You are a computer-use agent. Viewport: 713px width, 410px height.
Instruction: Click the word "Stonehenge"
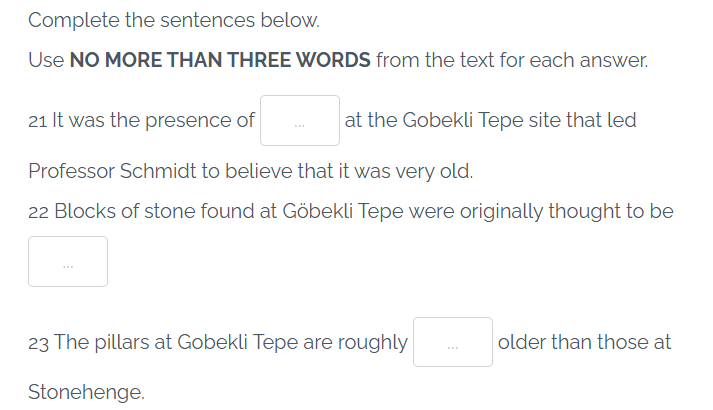86,392
